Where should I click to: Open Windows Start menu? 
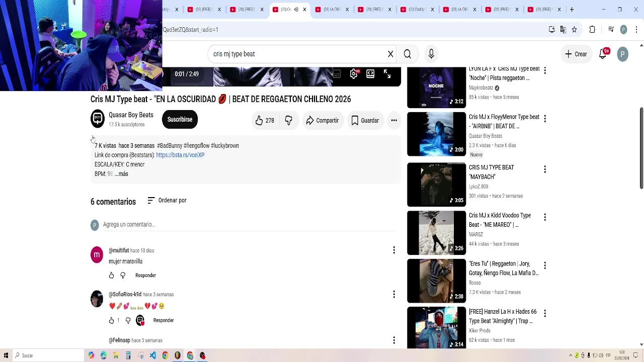6,355
